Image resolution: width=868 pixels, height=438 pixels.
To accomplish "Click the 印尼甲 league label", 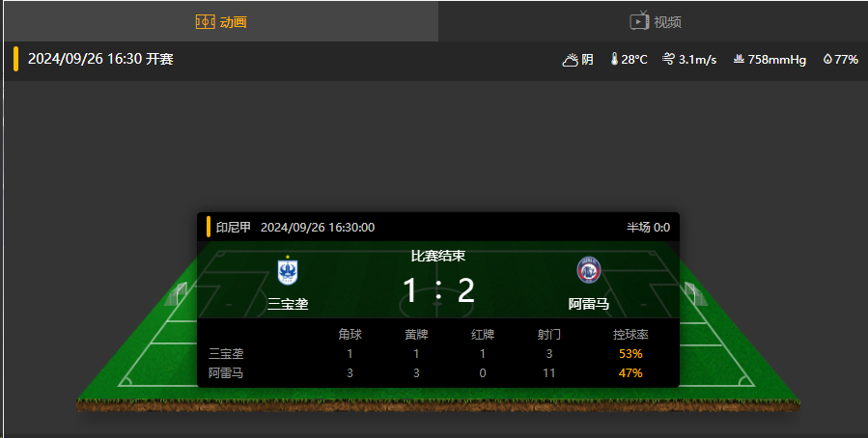I will (233, 228).
